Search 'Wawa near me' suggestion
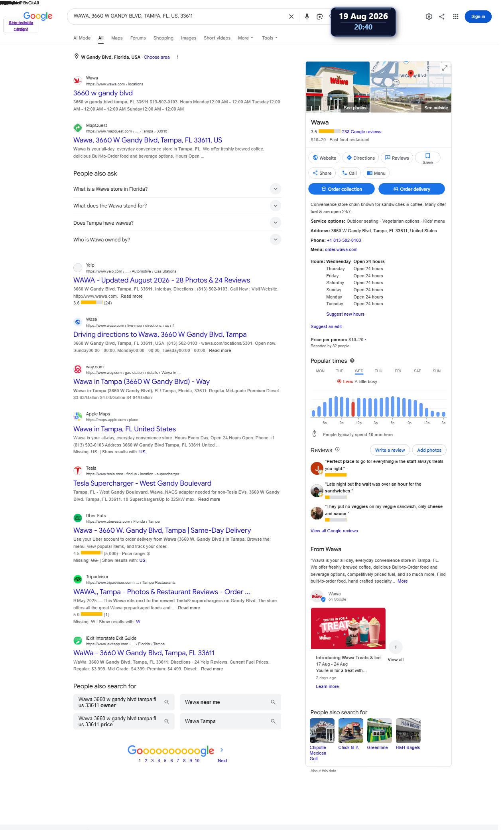 tap(230, 702)
